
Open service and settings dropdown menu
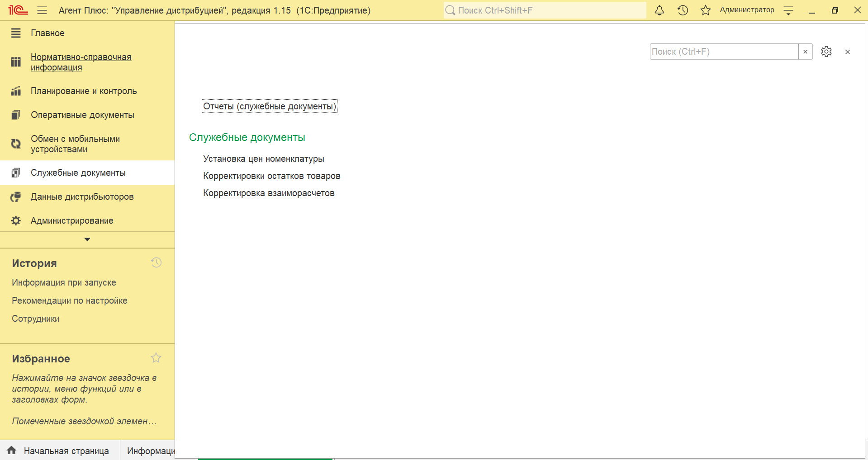pos(788,10)
